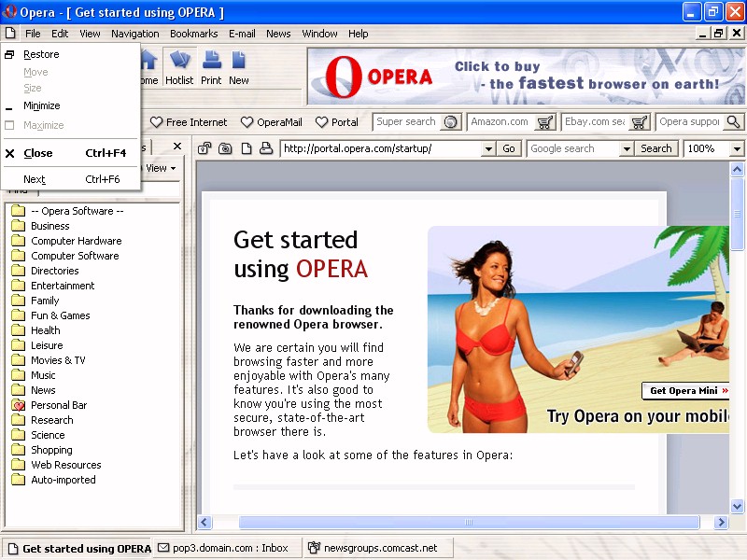The width and height of the screenshot is (747, 560).
Task: Click the horizontal scrollbar right arrow
Action: [721, 523]
